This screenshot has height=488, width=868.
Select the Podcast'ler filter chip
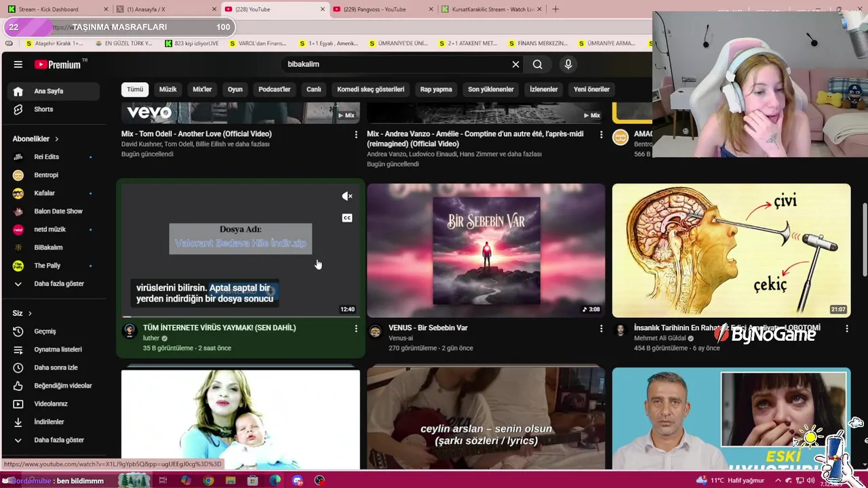coord(274,89)
